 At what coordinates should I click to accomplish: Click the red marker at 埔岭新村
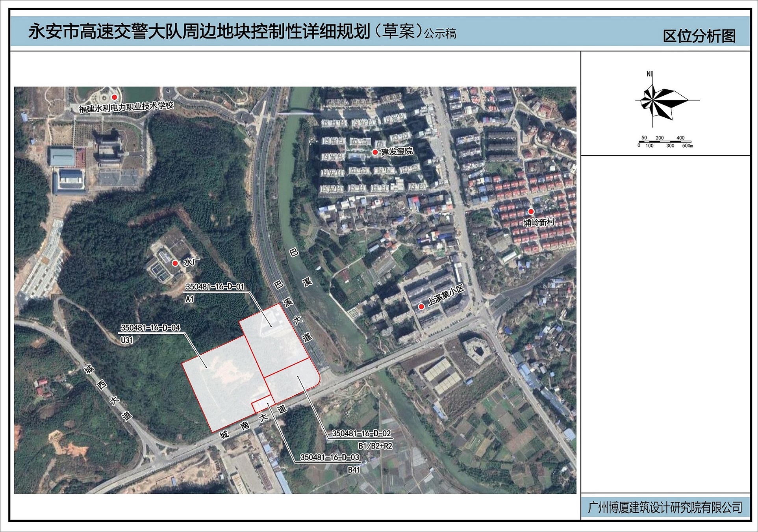tap(531, 212)
